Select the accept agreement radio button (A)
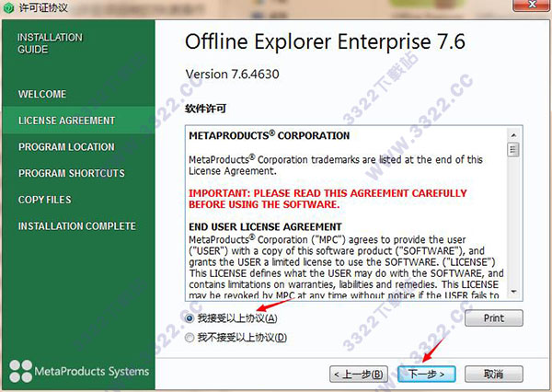The image size is (552, 392). (x=190, y=318)
